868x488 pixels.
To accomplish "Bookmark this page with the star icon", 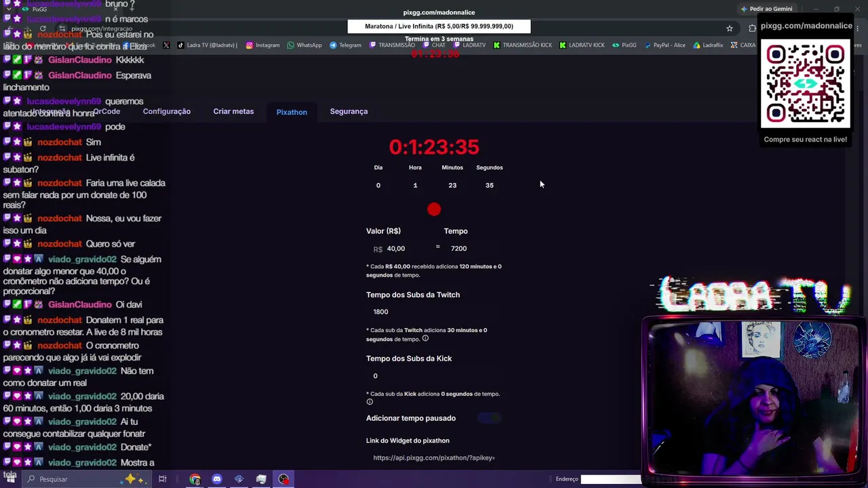I will (730, 28).
